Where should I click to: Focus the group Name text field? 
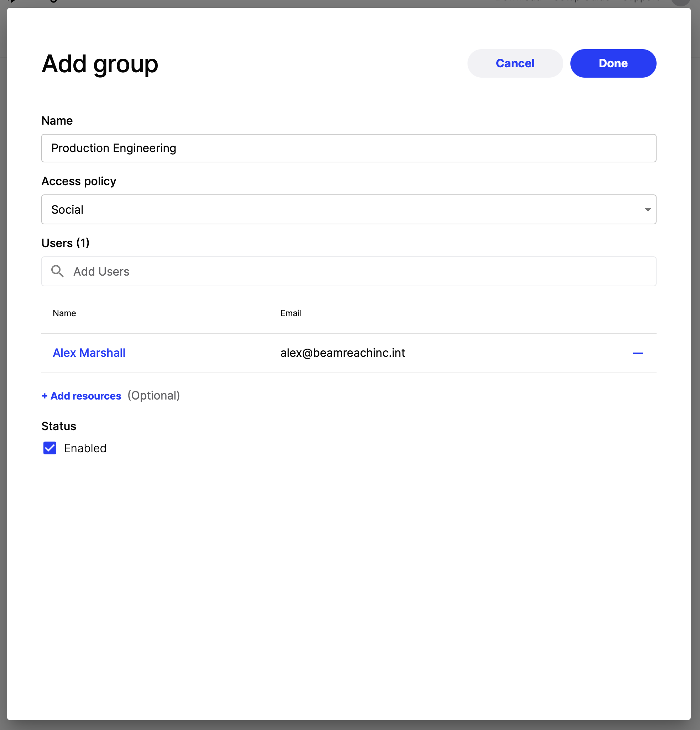pos(349,148)
